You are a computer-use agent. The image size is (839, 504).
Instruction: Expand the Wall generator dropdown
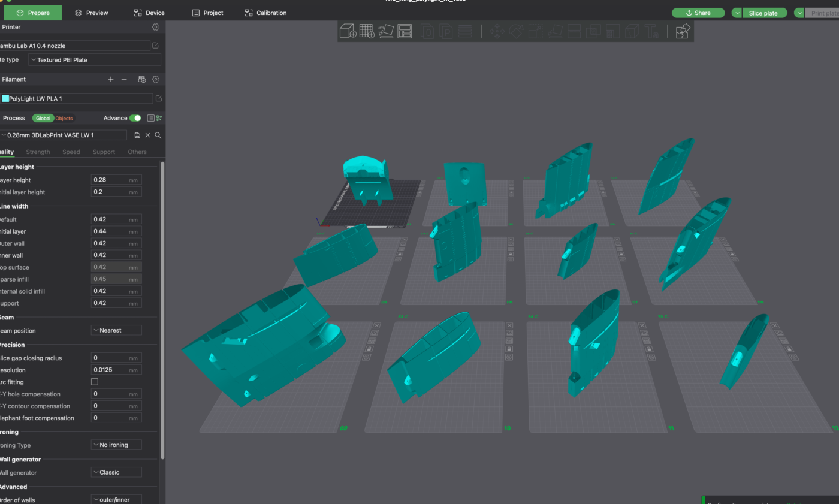coord(116,472)
